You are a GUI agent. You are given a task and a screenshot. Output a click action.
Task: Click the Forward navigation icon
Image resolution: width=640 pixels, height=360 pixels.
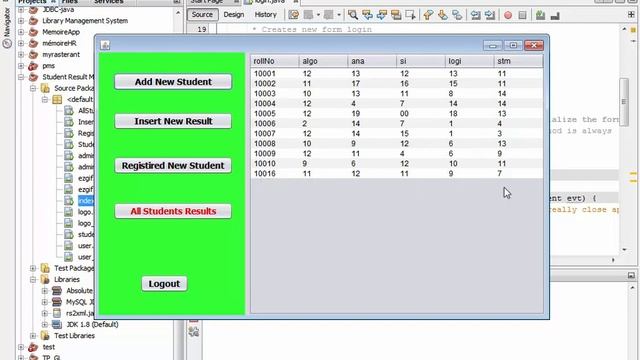tap(329, 15)
